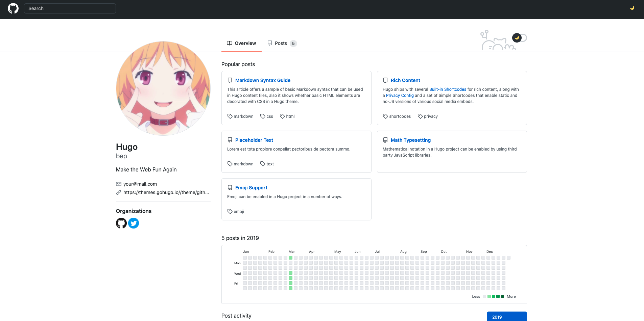Click the Posts count badge showing 5
The image size is (644, 321).
pos(293,44)
